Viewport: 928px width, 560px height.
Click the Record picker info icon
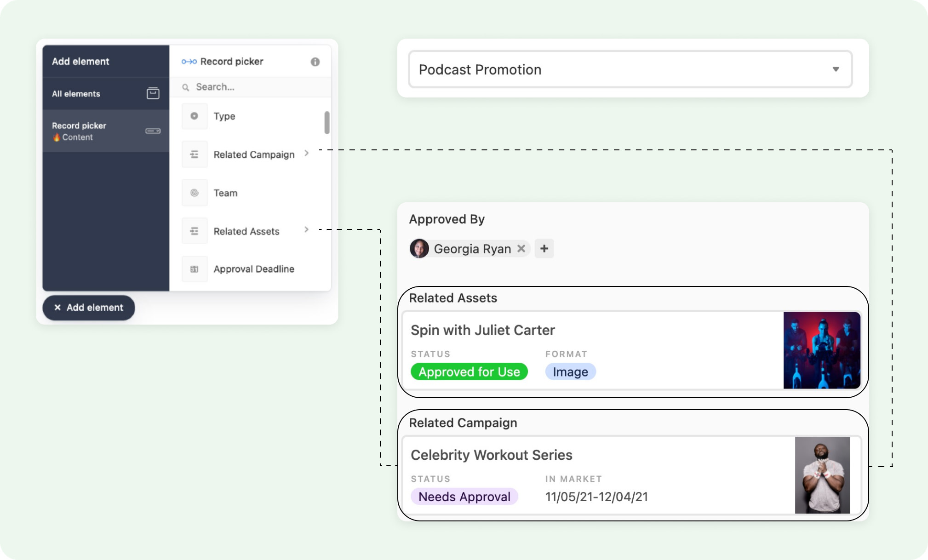tap(315, 61)
